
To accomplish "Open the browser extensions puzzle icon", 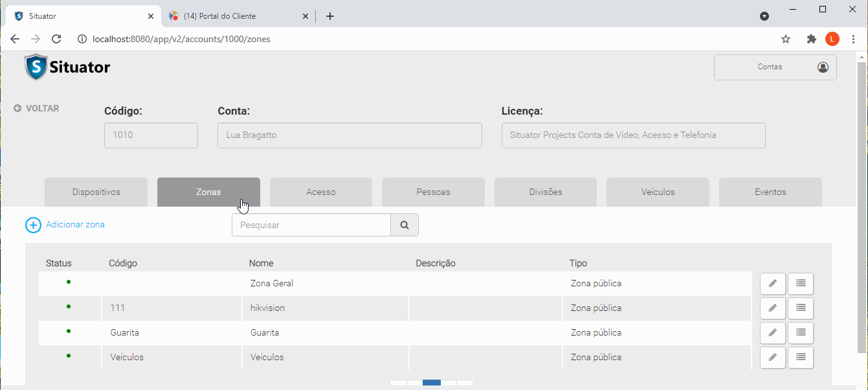I will (x=811, y=39).
